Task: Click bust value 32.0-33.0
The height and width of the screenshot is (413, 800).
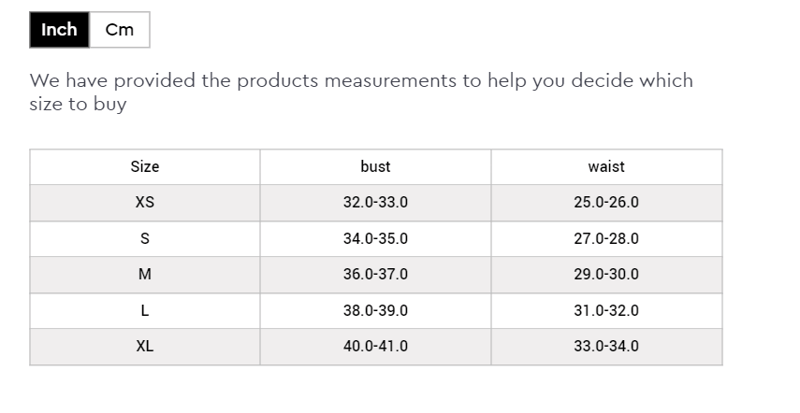Action: point(375,203)
